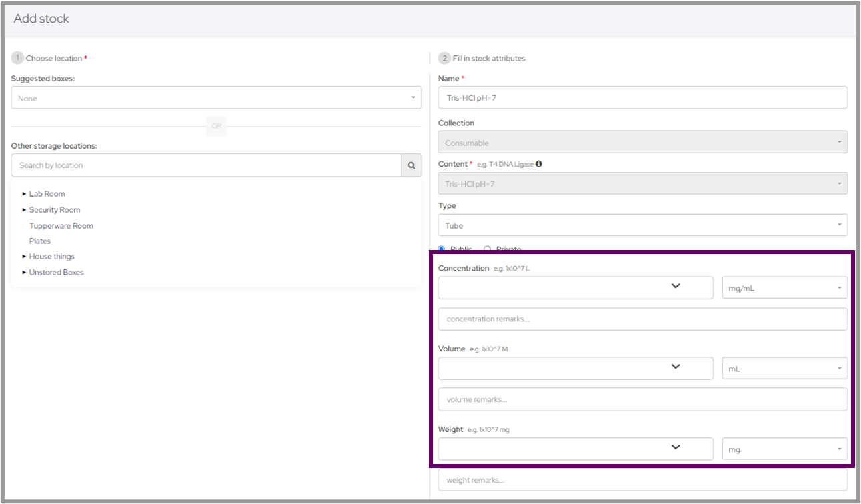Click the Search by location field
Screen dimensions: 861x504
pyautogui.click(x=206, y=165)
